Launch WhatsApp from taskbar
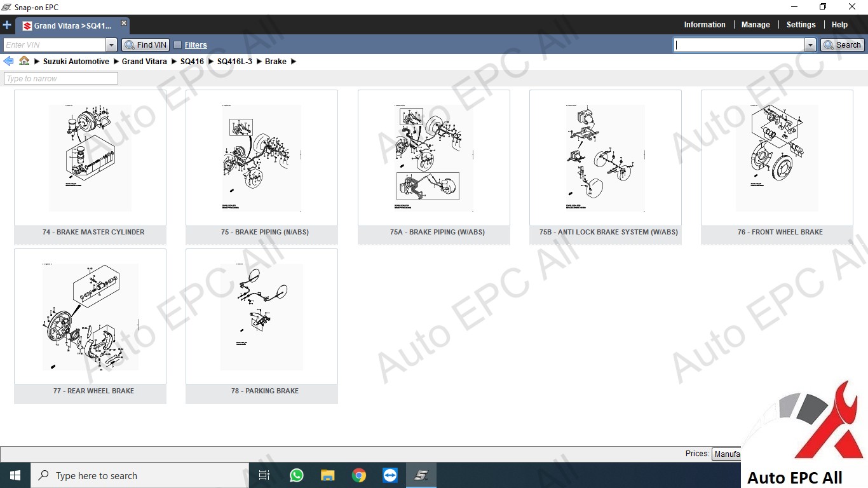This screenshot has height=488, width=868. click(296, 475)
